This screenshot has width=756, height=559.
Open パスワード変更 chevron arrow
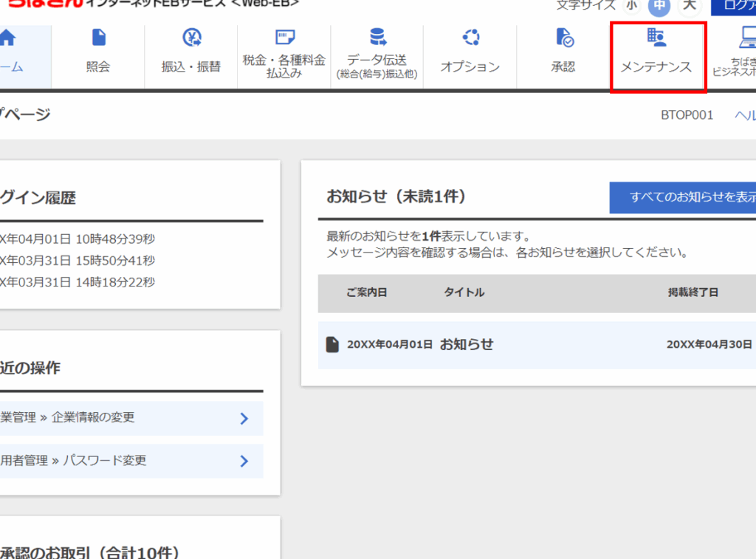tap(244, 462)
